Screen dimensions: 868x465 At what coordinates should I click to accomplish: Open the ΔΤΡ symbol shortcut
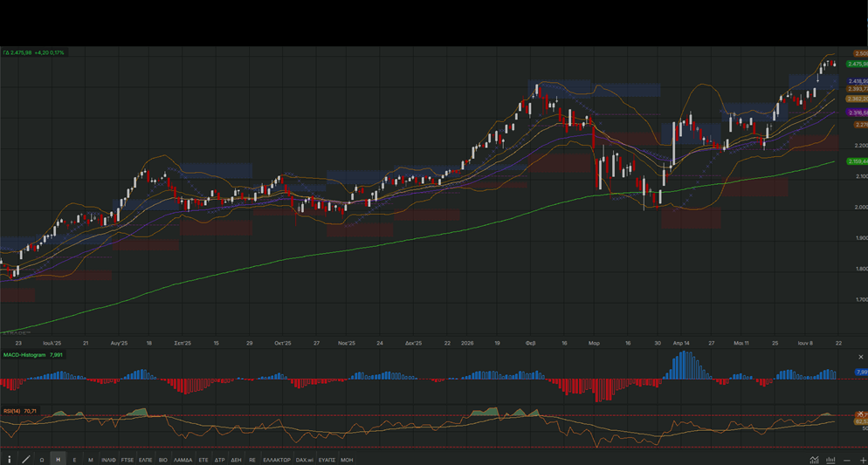pyautogui.click(x=220, y=460)
